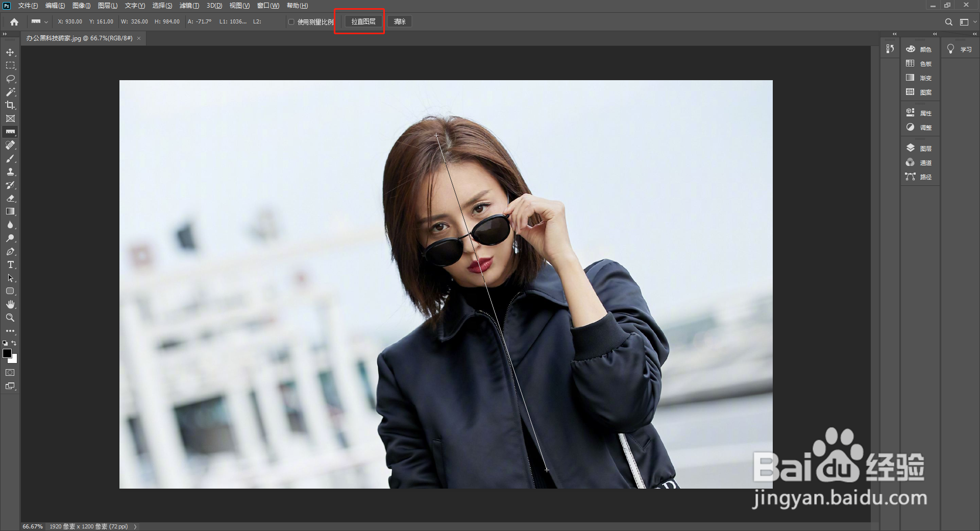The image size is (980, 531).
Task: Swap foreground and background colors
Action: tap(14, 343)
